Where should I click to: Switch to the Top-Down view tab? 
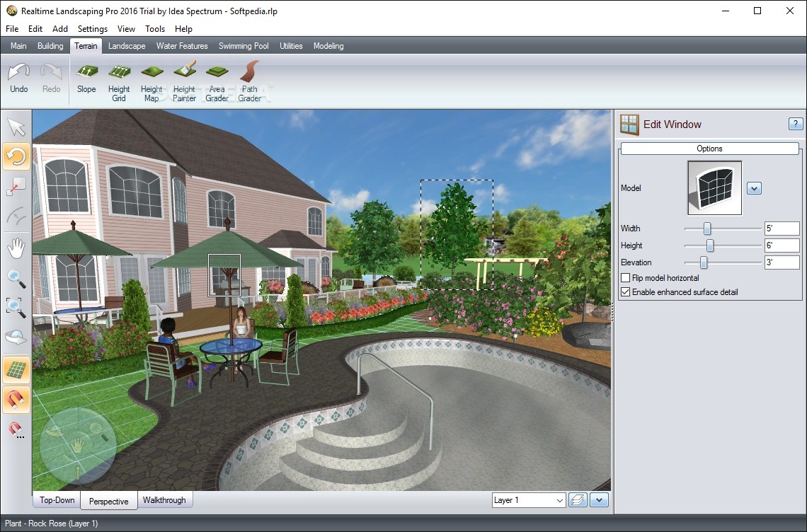(56, 500)
